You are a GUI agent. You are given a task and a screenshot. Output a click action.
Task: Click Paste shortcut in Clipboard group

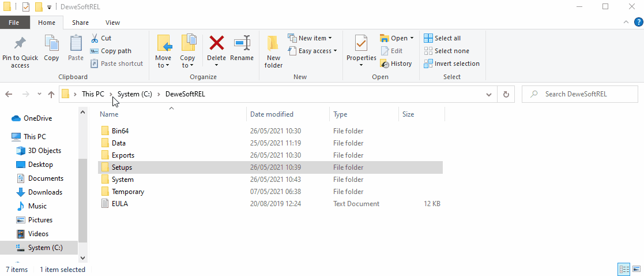(x=116, y=64)
